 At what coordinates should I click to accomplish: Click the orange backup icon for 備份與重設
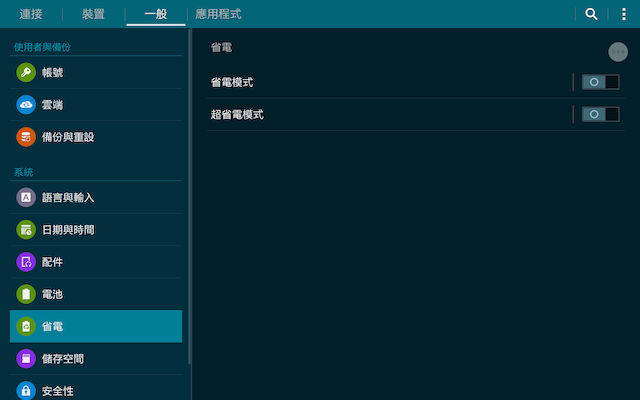coord(26,137)
